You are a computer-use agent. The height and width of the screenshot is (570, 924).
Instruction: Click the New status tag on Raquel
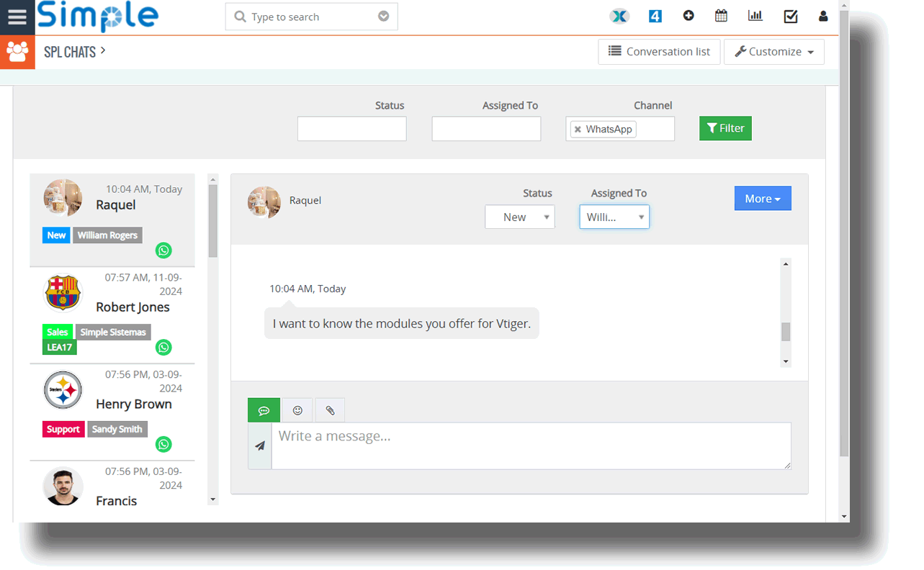[56, 235]
